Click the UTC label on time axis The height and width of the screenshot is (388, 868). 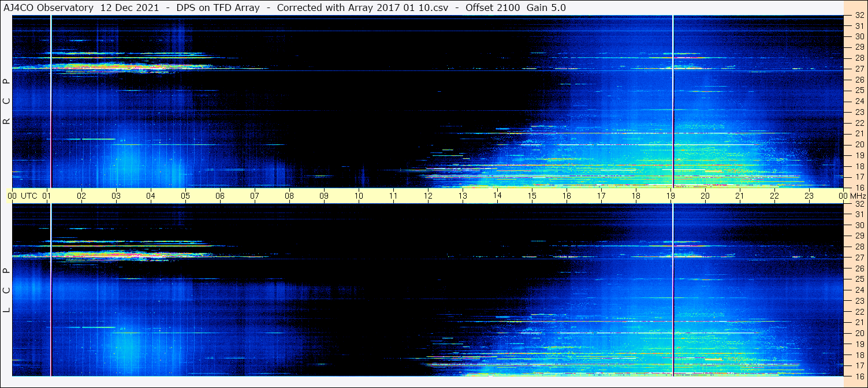tap(29, 196)
